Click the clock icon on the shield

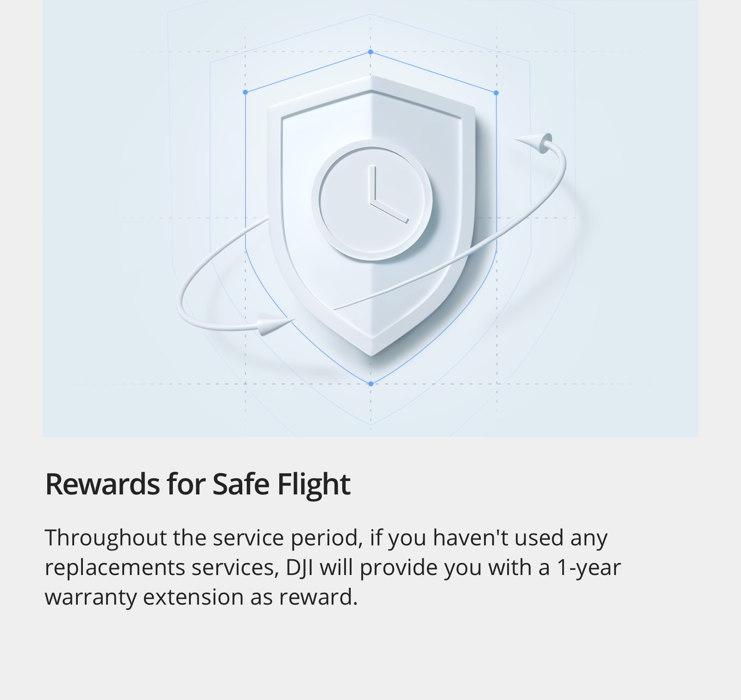(372, 200)
